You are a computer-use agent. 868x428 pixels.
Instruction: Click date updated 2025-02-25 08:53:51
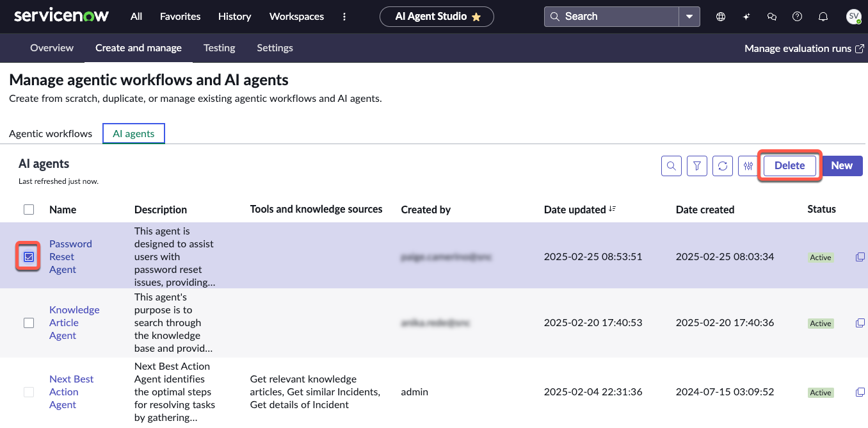tap(593, 257)
